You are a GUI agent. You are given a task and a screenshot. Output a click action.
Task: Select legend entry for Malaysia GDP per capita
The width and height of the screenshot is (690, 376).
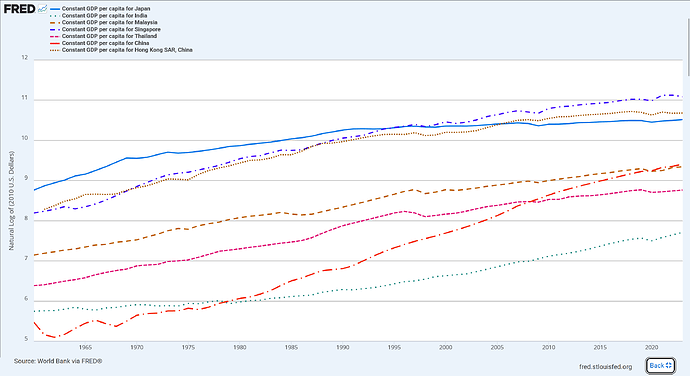109,22
